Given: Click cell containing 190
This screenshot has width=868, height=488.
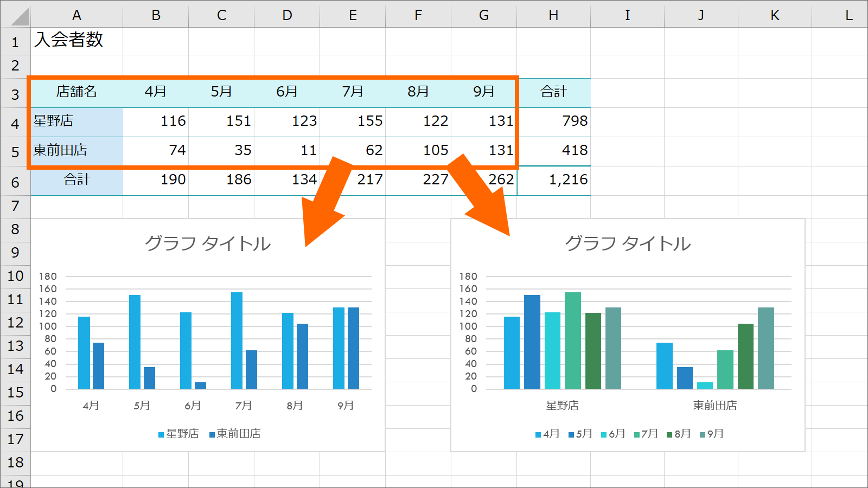Looking at the screenshot, I should pos(156,180).
